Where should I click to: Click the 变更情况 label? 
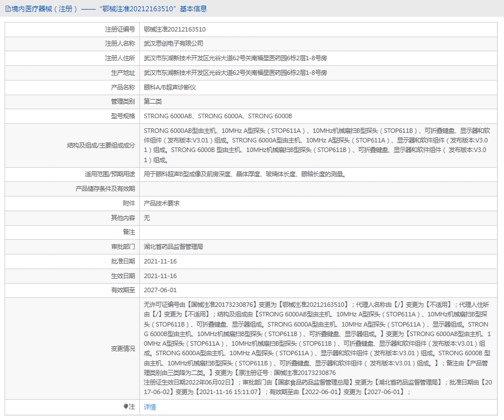123,348
